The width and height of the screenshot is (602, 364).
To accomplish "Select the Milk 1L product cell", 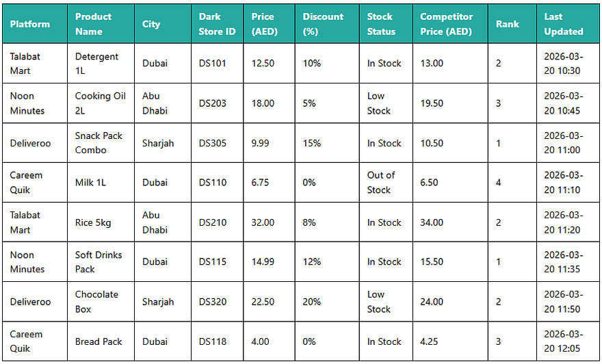I will tap(101, 183).
